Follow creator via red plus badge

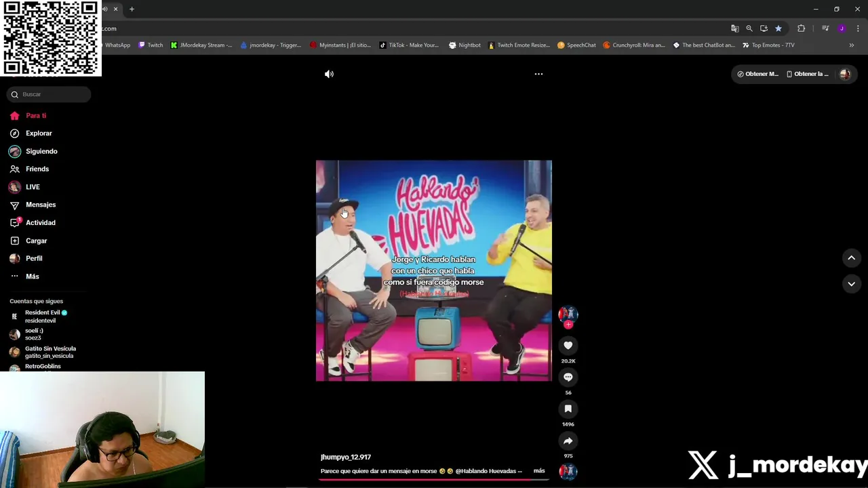pyautogui.click(x=568, y=325)
